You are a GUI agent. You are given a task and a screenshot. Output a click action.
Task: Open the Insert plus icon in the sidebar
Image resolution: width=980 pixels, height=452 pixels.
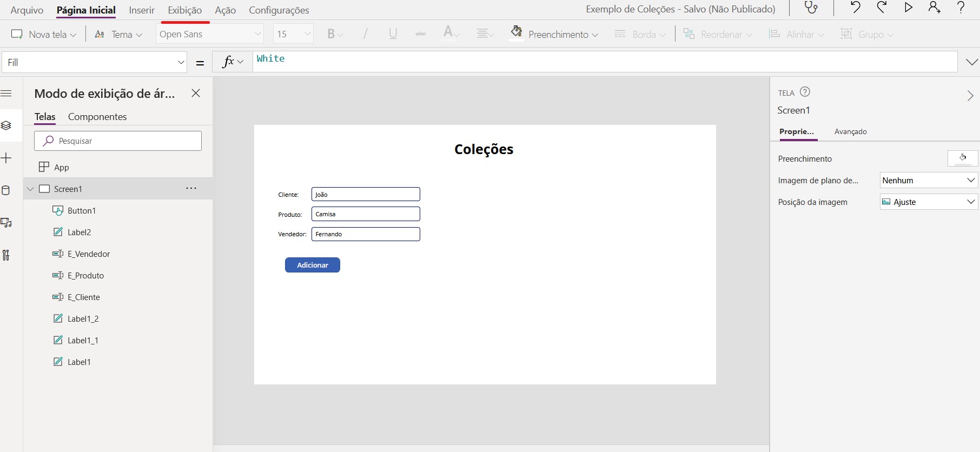pos(6,158)
